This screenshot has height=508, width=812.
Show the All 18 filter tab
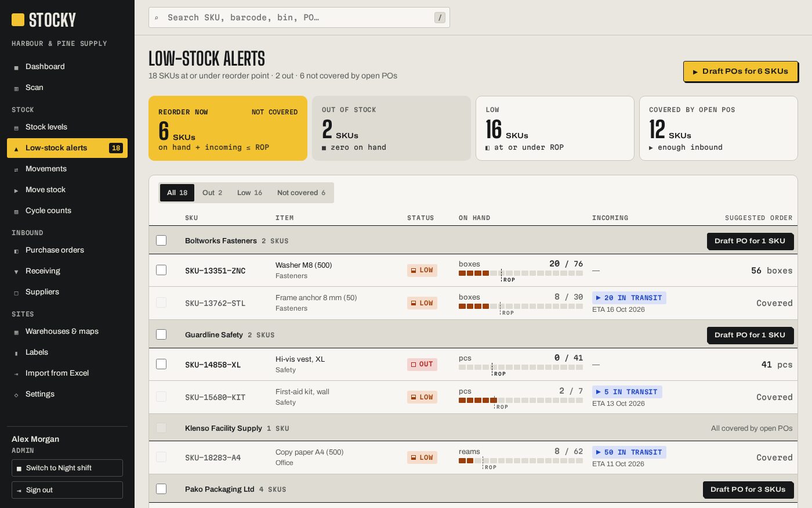(177, 193)
